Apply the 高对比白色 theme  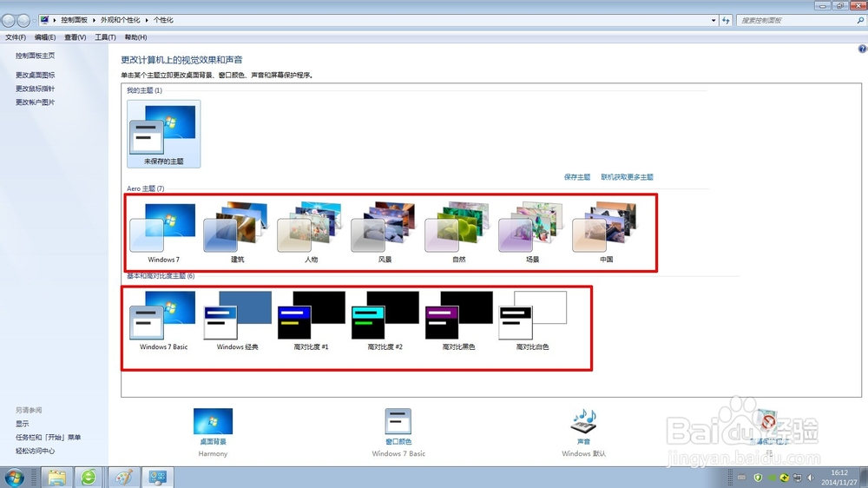tap(532, 320)
